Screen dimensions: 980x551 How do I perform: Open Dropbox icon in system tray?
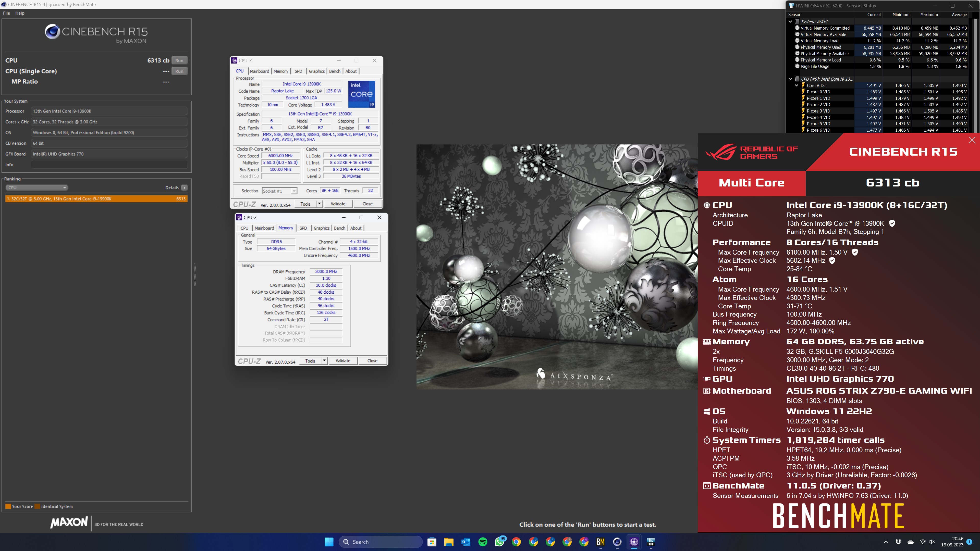pyautogui.click(x=898, y=542)
